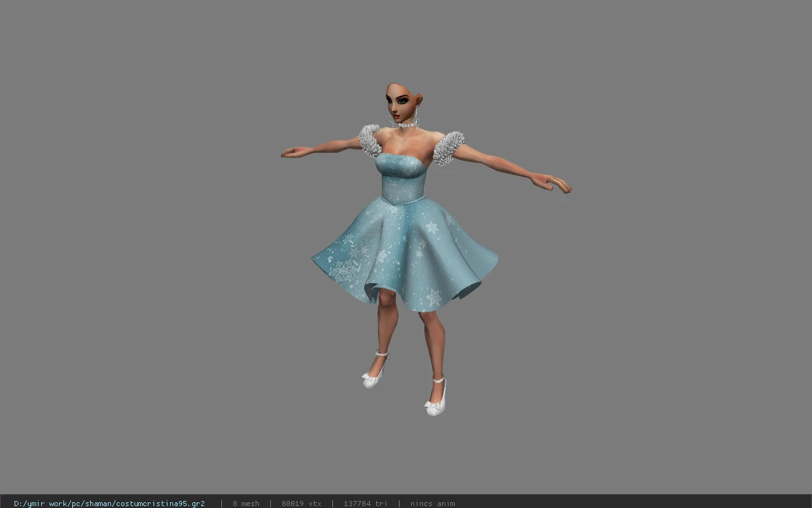Click the file path costumcristina95.gr2 in status bar
This screenshot has height=508, width=812.
109,504
